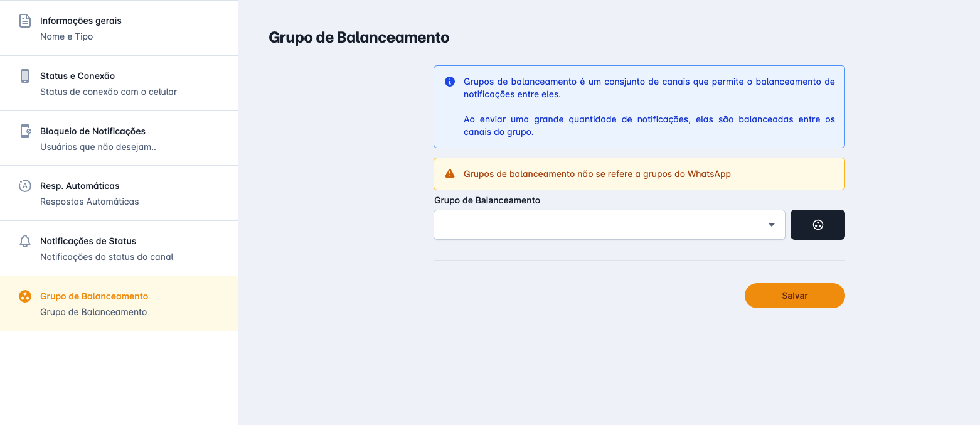Viewport: 980px width, 425px height.
Task: Click the Resp. Automáticas icon
Action: click(25, 186)
